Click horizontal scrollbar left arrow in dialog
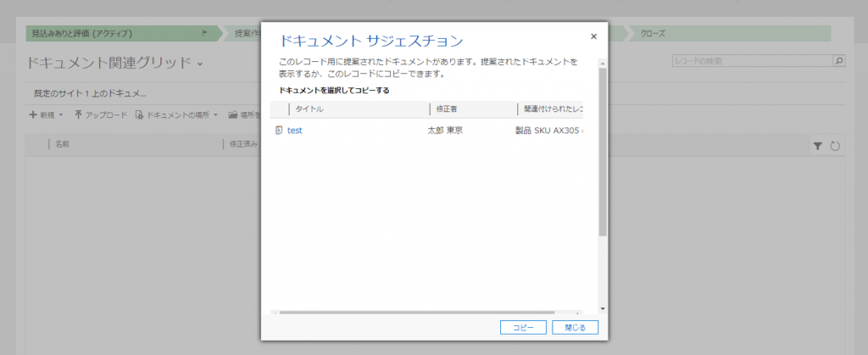The height and width of the screenshot is (355, 868). (x=274, y=313)
